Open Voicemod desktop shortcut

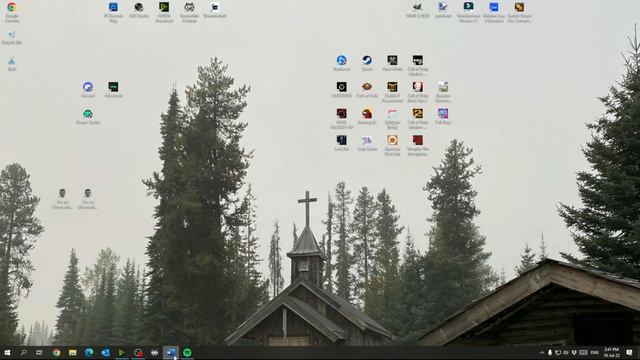[x=113, y=89]
